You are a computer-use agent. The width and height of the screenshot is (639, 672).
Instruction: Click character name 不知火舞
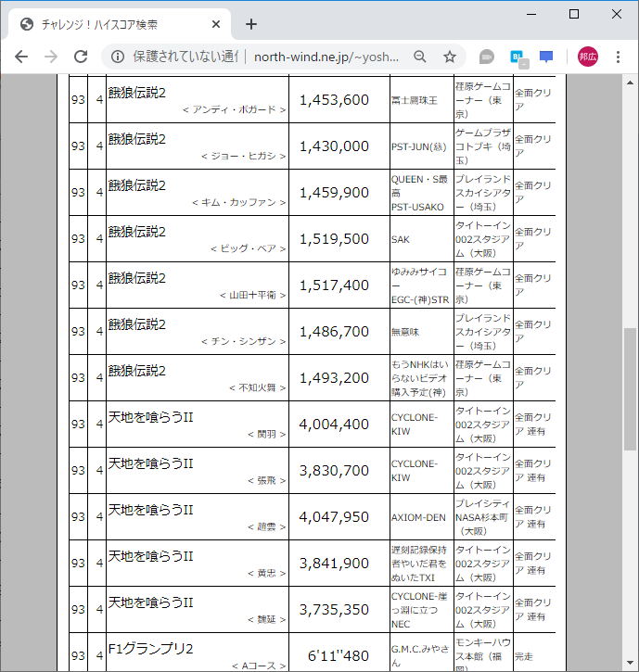click(x=257, y=387)
